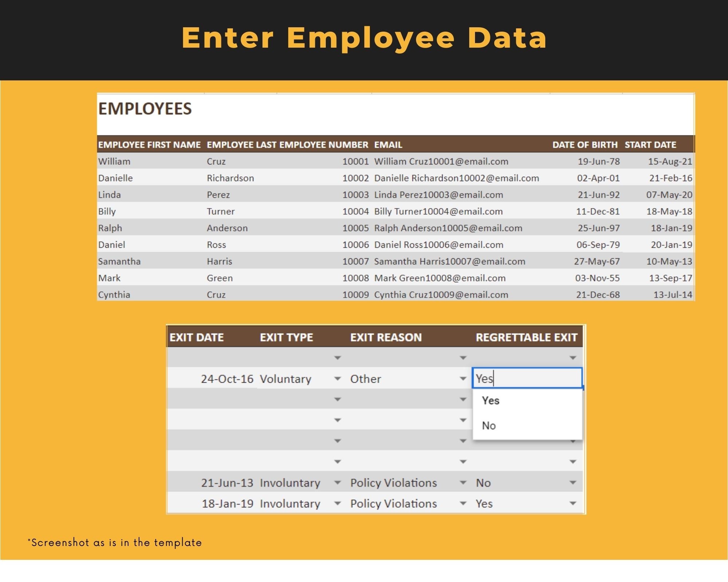Open Regrettable Exit dropdown for the 21-Jun-13 row
This screenshot has width=728, height=582.
[573, 483]
